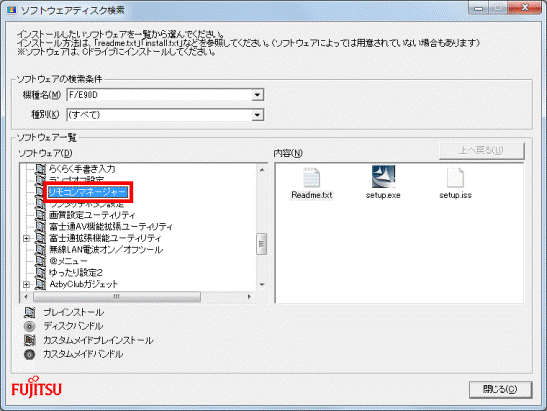Click the FUJITSU logo
547x411 pixels.
click(37, 387)
